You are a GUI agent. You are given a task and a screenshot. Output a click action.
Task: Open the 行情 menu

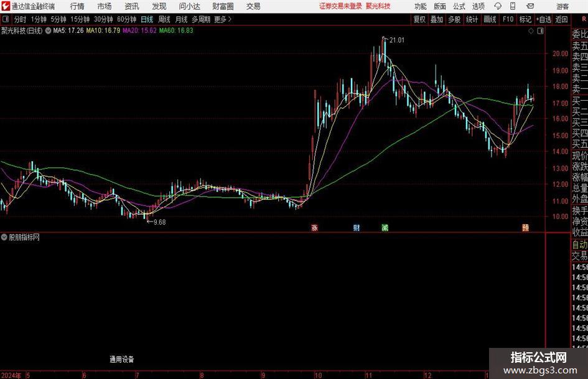[x=77, y=6]
